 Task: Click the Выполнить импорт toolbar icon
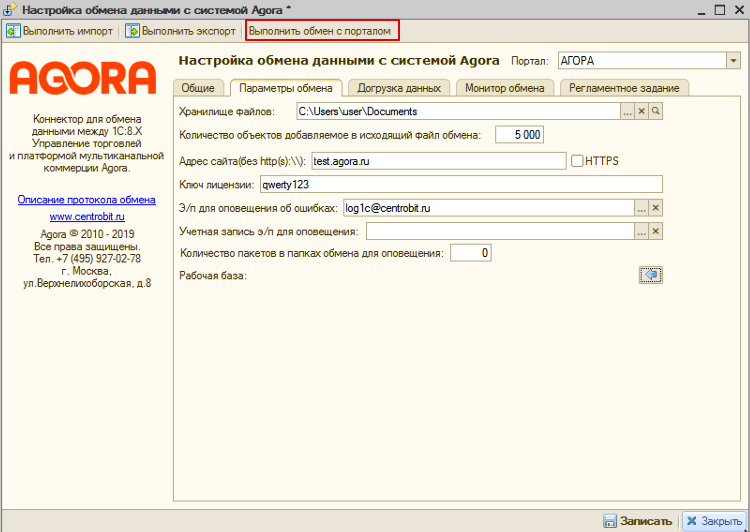14,31
